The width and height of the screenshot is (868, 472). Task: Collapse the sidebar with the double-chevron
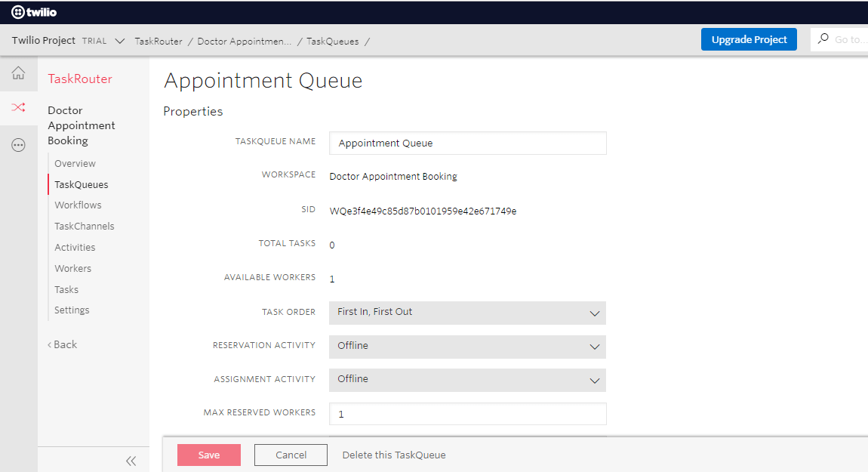[131, 461]
